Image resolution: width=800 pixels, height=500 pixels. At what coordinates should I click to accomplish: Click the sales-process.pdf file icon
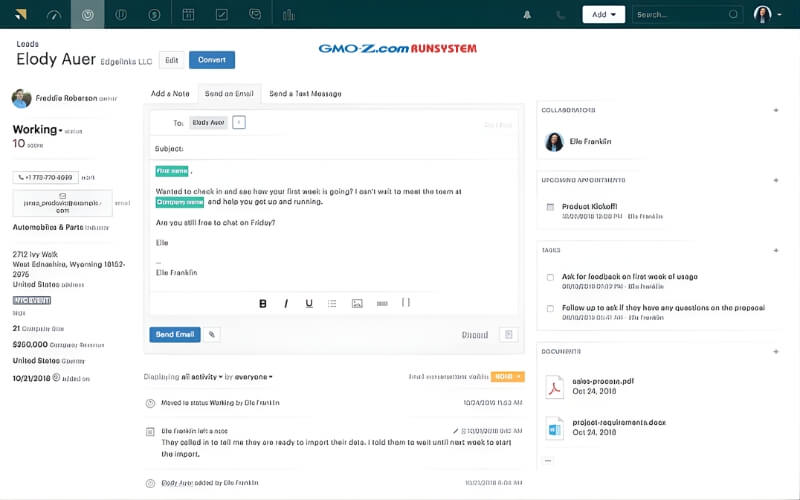(555, 387)
